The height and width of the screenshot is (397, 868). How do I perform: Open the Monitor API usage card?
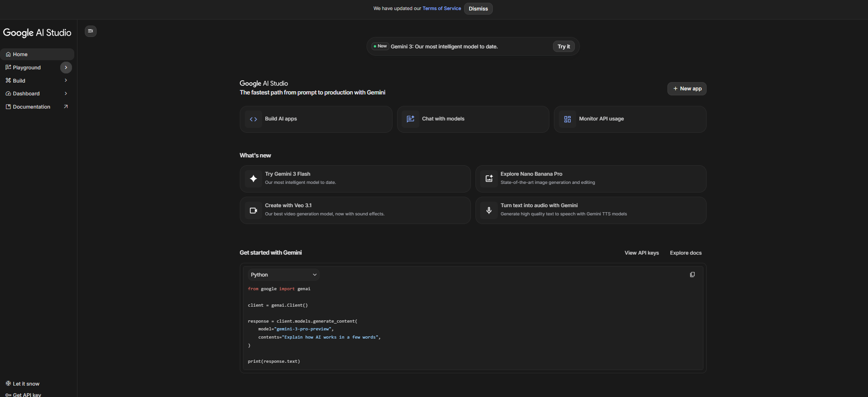pos(630,119)
